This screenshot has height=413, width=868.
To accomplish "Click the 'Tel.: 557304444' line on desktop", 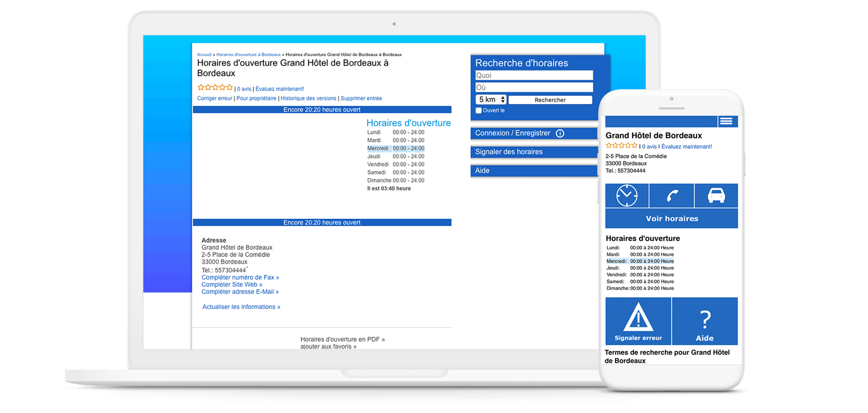I will [x=224, y=270].
